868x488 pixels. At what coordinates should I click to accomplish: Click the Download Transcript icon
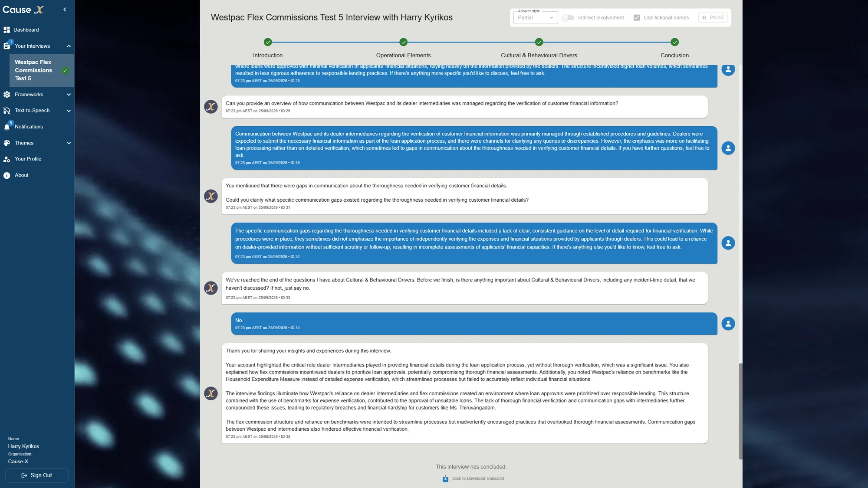(445, 479)
